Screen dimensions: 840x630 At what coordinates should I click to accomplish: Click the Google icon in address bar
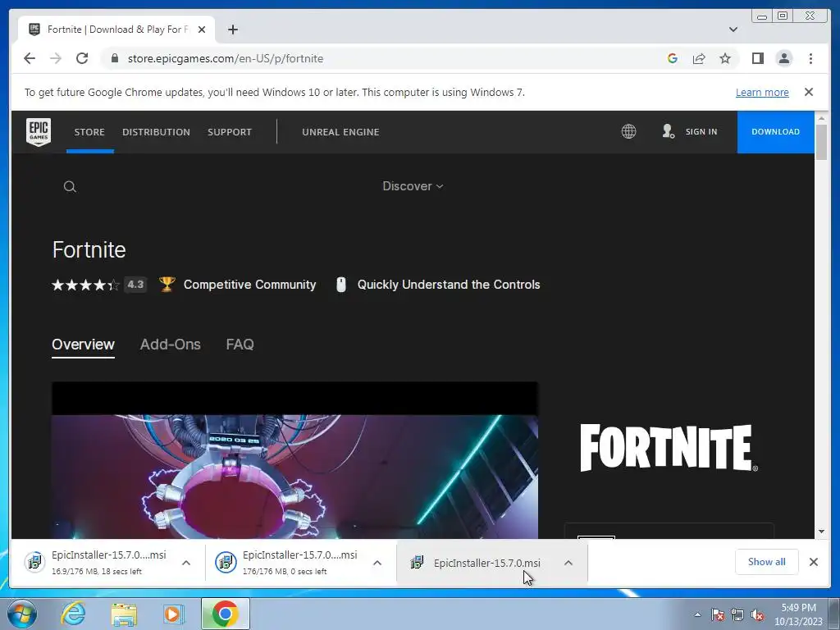673,58
